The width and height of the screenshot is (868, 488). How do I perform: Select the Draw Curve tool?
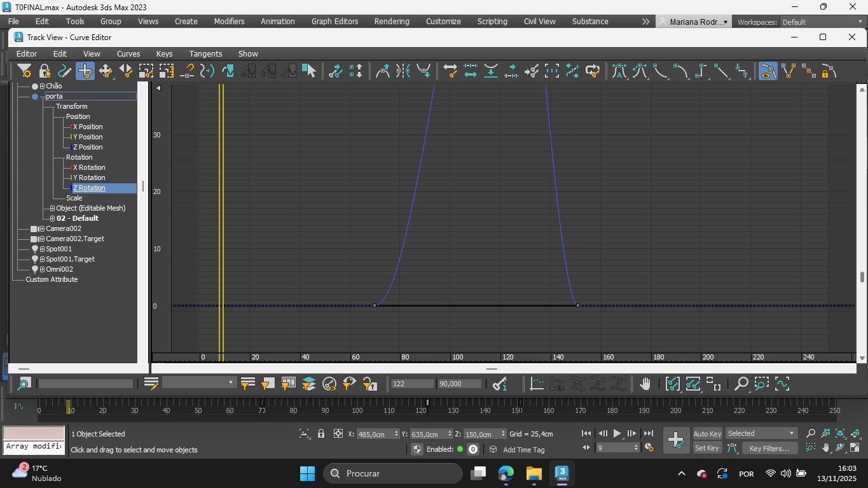[x=64, y=71]
